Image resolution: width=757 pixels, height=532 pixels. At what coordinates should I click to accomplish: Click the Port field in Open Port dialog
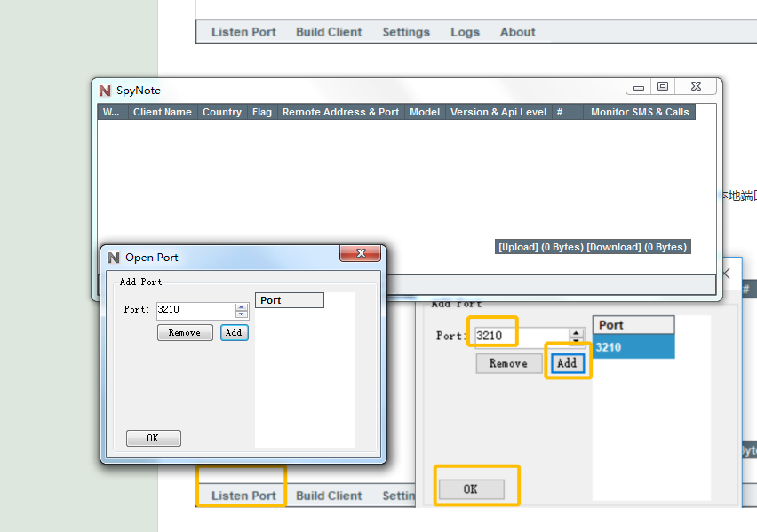coord(195,310)
